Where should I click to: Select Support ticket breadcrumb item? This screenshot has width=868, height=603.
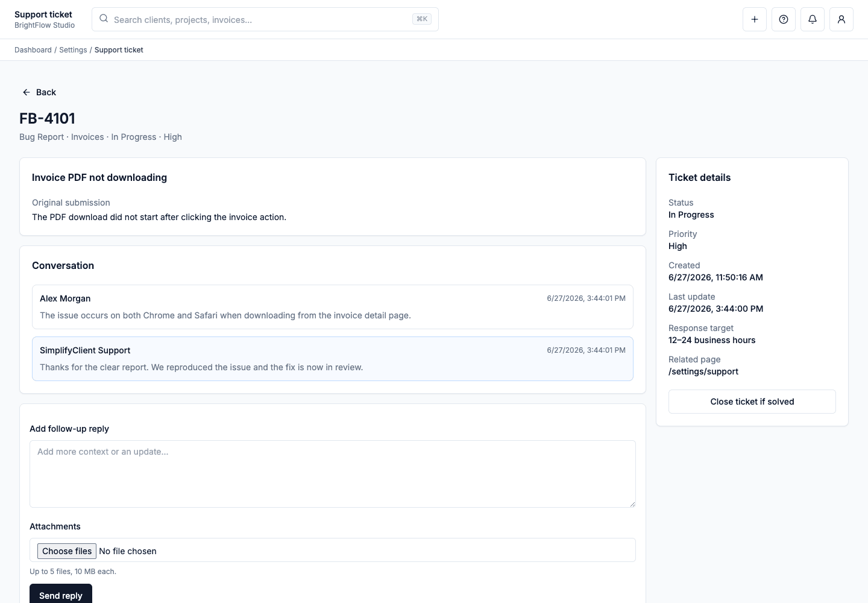point(119,50)
